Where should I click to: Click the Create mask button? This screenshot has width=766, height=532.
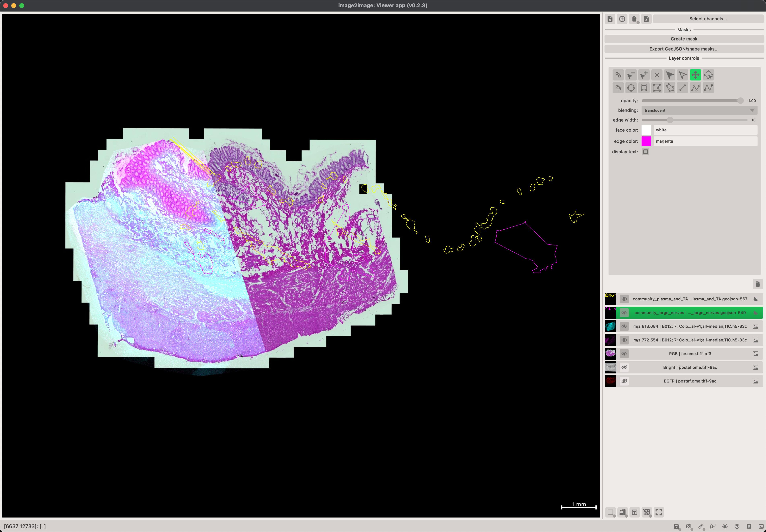coord(684,39)
